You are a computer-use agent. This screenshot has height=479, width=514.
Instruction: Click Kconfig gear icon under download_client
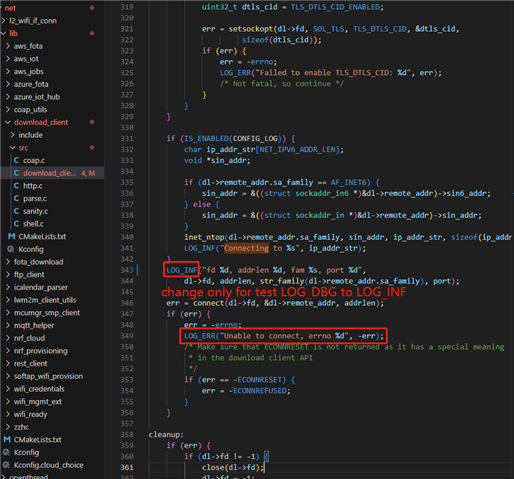[x=11, y=249]
